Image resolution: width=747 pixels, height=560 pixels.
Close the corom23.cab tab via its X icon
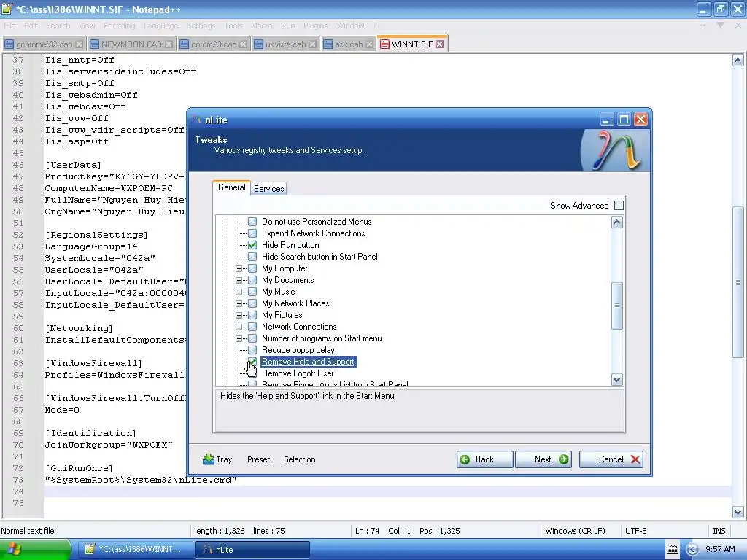[243, 44]
